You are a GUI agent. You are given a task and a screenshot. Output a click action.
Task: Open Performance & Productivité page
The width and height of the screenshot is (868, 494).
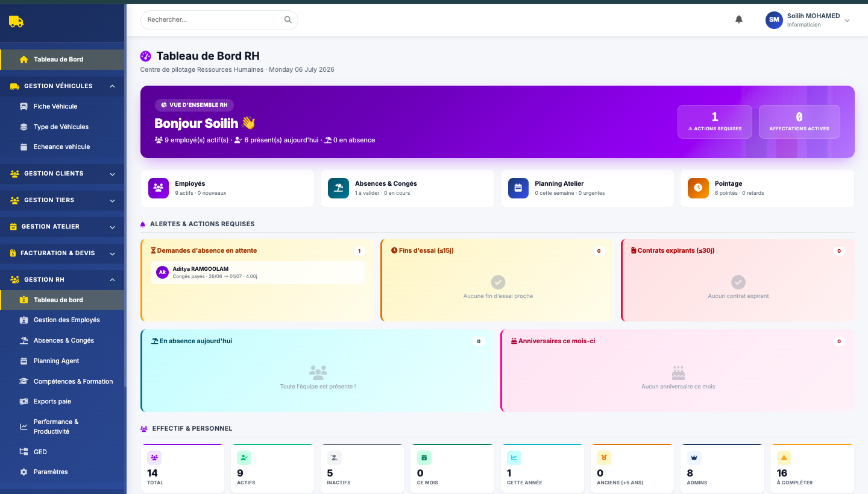tap(62, 426)
